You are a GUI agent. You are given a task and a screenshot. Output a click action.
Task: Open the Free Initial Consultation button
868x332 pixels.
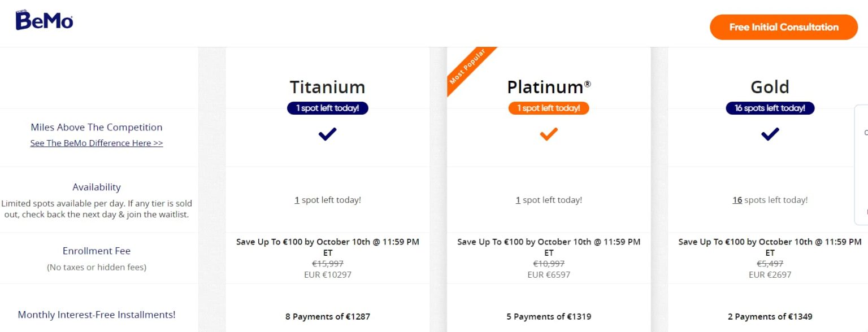783,27
